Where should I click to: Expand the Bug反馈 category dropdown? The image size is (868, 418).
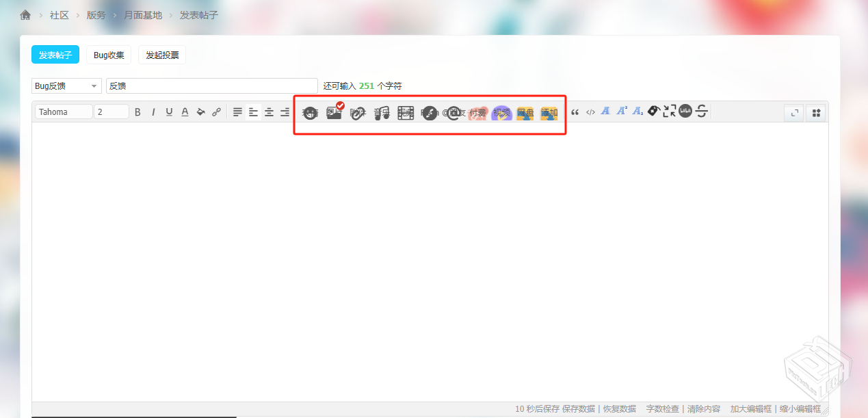(x=66, y=86)
